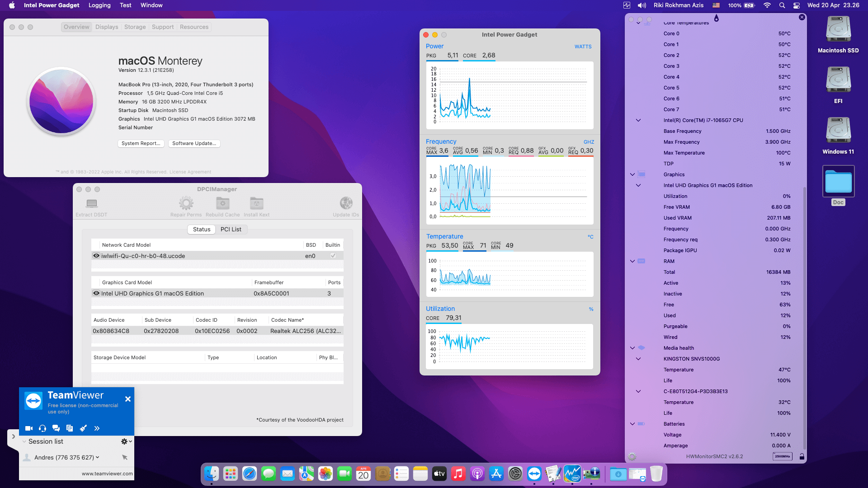The image size is (868, 488).
Task: Toggle HWMonitor lock icon
Action: (x=802, y=457)
